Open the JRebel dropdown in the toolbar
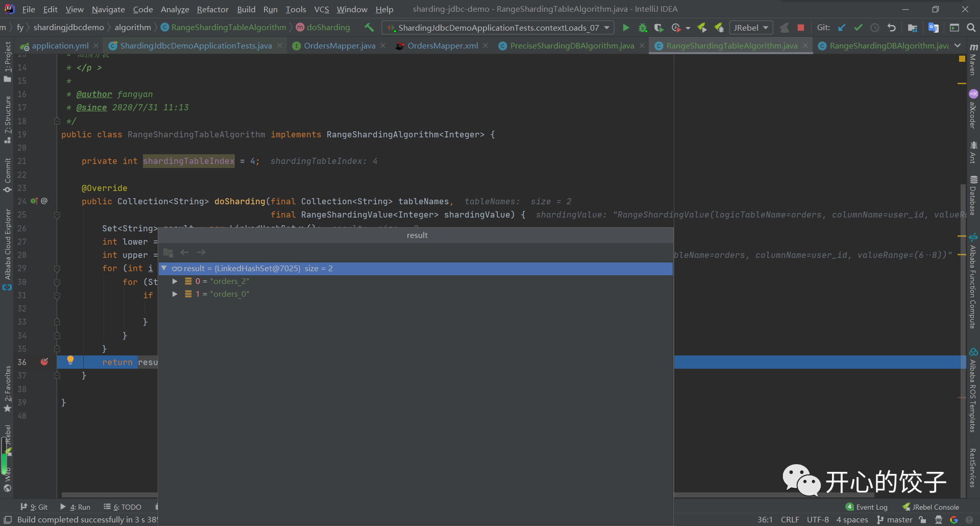The image size is (980, 526). [751, 28]
